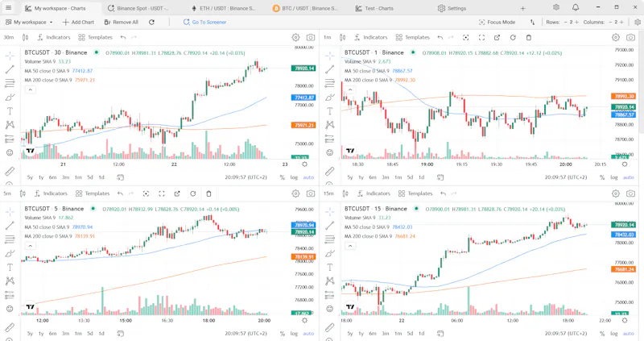Switch to the BTC / USDT Binance tab
The image size is (644, 341).
tap(305, 8)
